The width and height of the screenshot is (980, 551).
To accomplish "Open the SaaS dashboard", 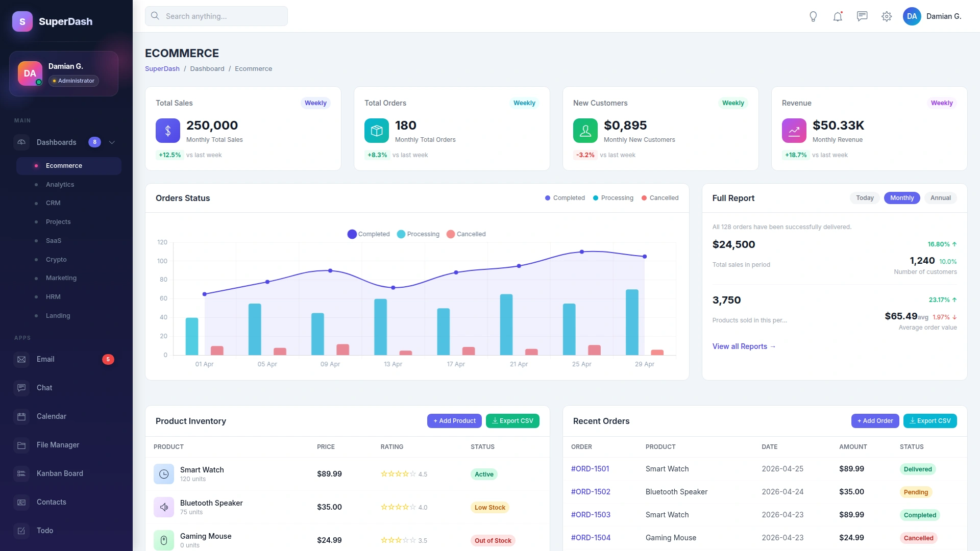I will 69,241.
